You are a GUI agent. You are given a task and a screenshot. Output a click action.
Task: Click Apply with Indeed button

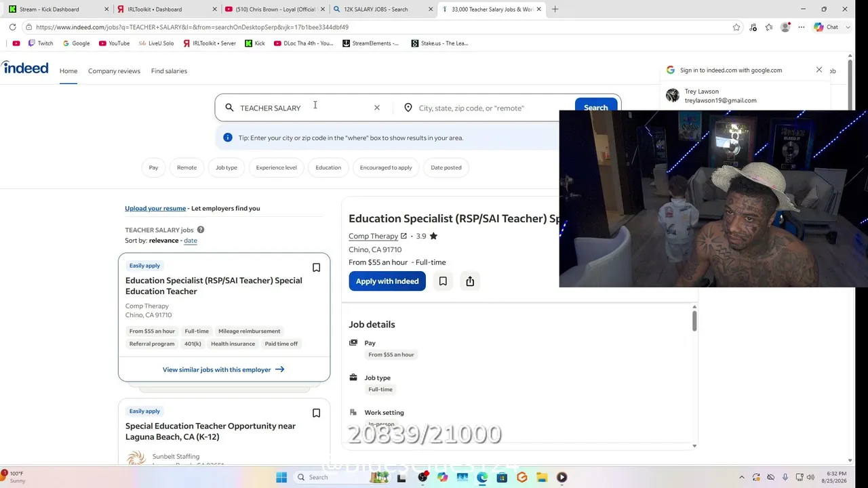[x=387, y=281]
